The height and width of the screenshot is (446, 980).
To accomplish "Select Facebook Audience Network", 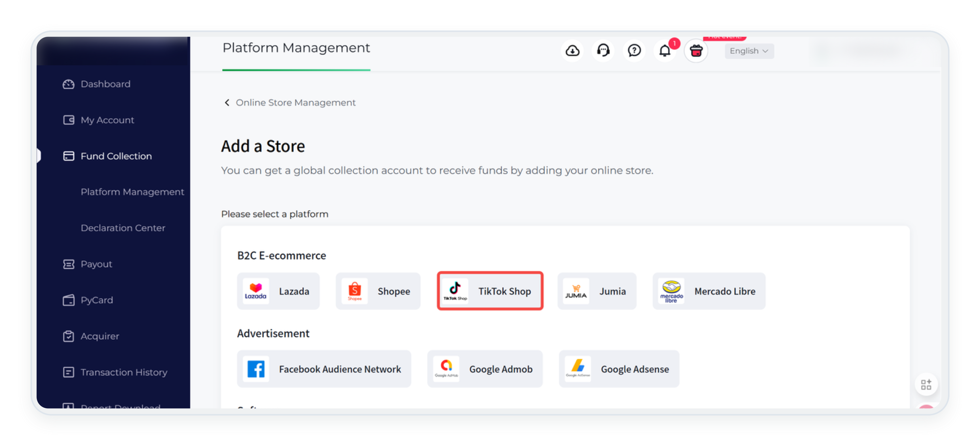I will pyautogui.click(x=324, y=369).
